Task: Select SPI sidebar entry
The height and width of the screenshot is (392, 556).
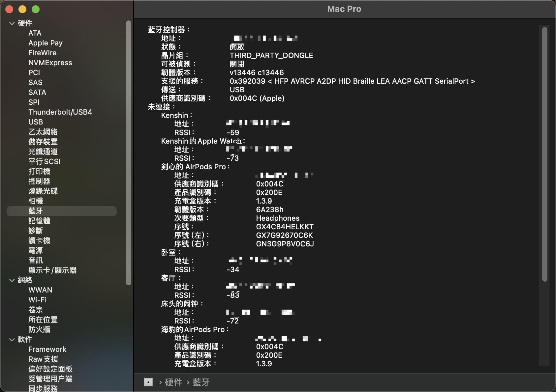Action: [34, 102]
